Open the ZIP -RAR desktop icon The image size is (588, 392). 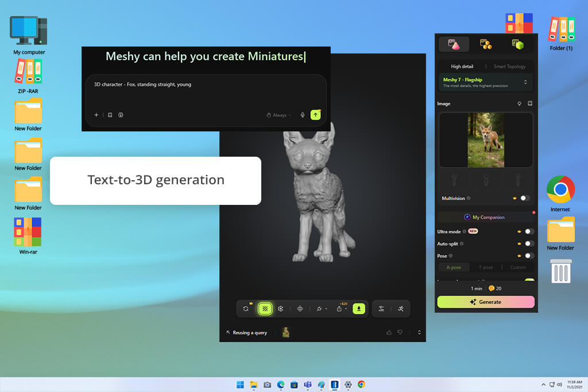28,76
